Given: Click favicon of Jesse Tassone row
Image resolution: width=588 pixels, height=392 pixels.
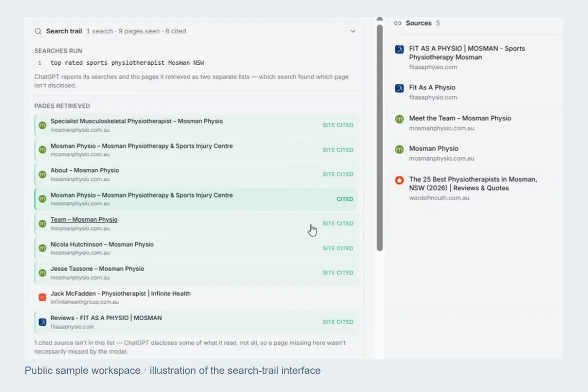Looking at the screenshot, I should tap(42, 273).
